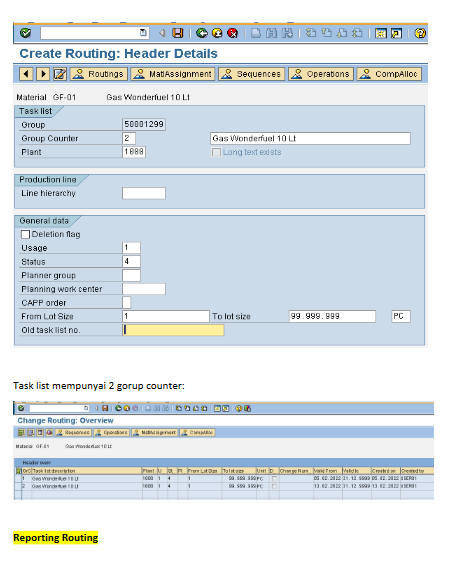
Task: Select row selector of group counter 2
Action: 18,486
